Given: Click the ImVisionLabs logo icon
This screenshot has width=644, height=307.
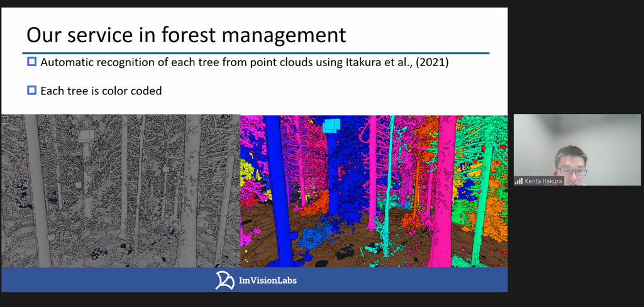Looking at the screenshot, I should click(x=225, y=281).
